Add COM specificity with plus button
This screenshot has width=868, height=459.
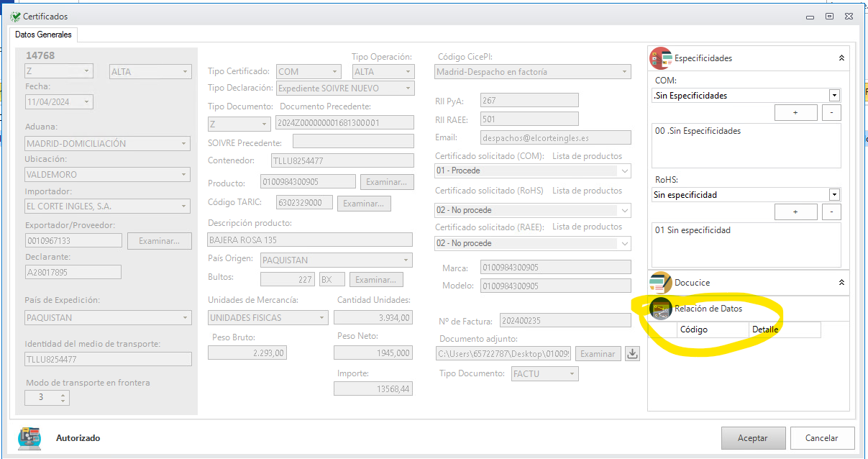[795, 113]
